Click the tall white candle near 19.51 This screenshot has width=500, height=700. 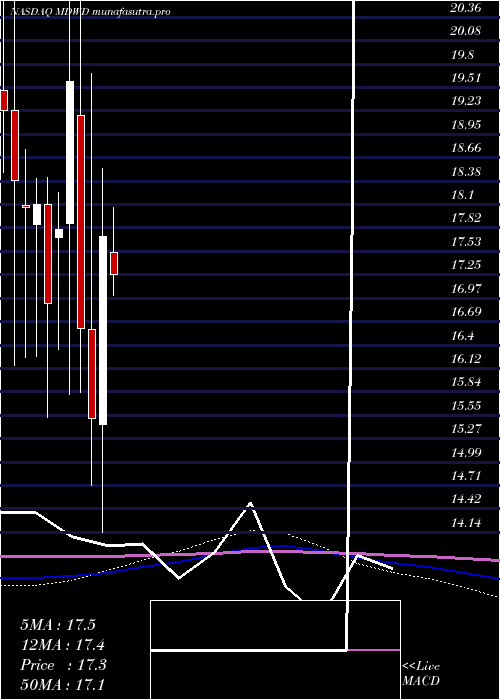[x=70, y=152]
